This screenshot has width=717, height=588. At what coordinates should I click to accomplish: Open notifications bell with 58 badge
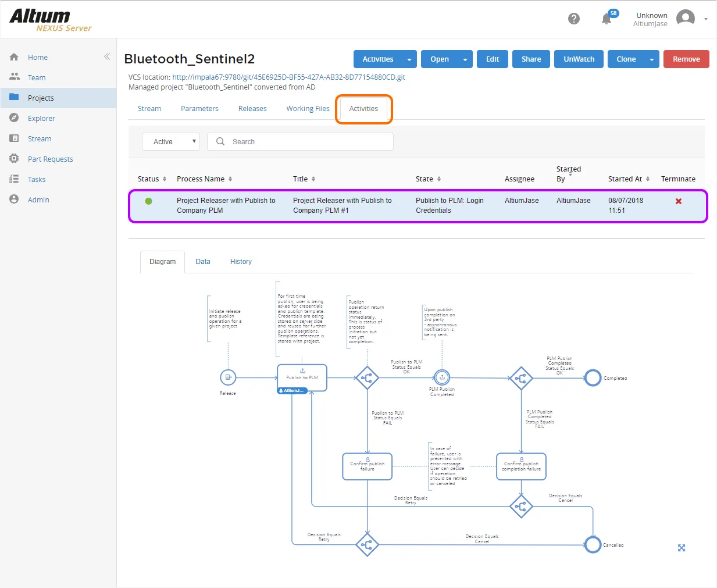[607, 19]
